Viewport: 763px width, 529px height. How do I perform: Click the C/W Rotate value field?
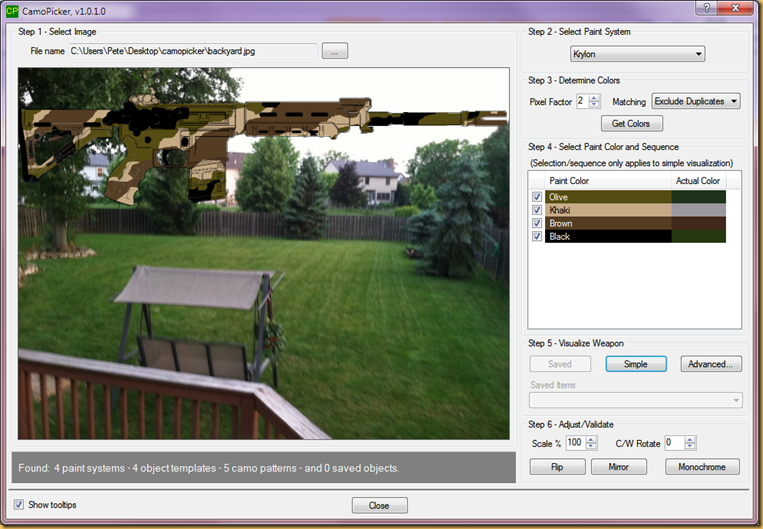point(674,442)
